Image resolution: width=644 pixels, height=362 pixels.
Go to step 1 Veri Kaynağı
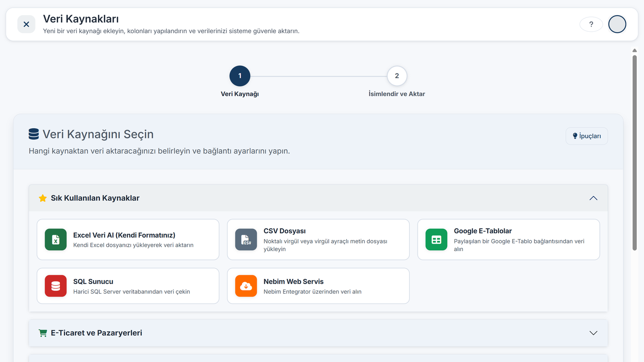click(240, 76)
